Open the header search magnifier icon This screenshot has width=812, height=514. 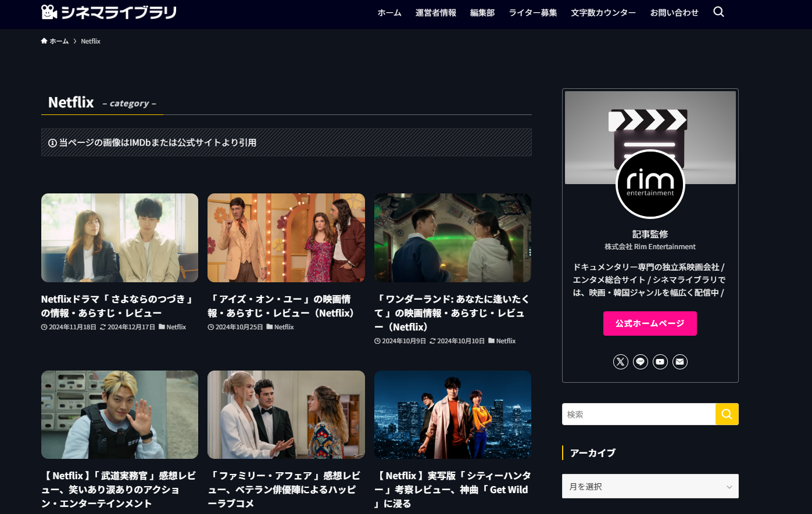click(718, 12)
